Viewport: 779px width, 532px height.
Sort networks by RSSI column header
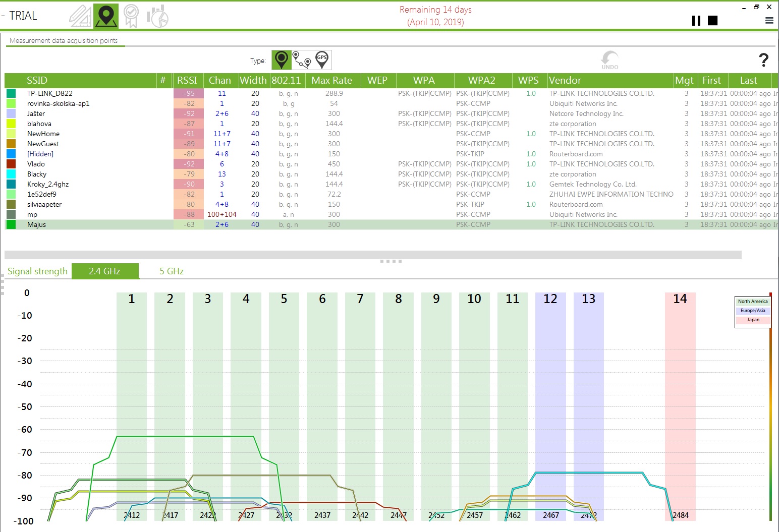[187, 81]
